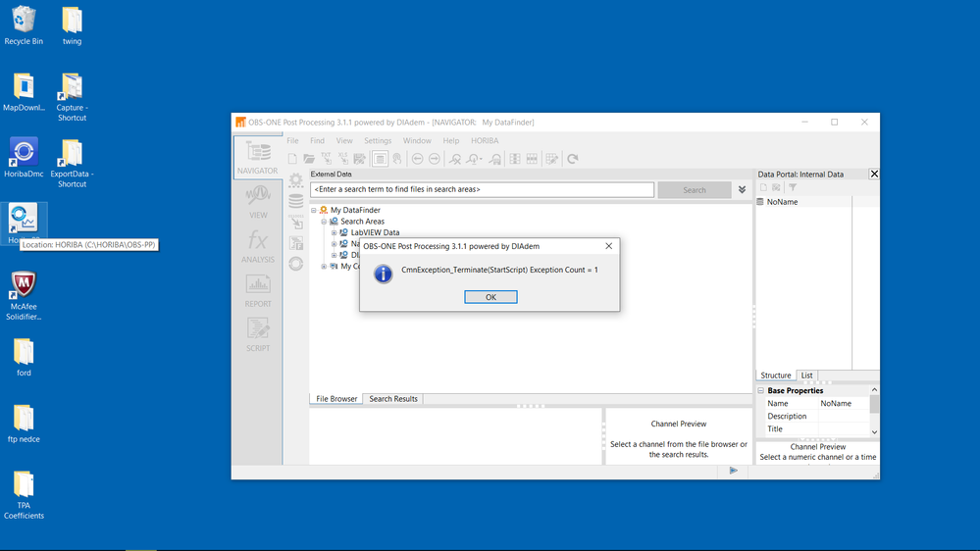Image resolution: width=980 pixels, height=551 pixels.
Task: Expand the LabVIEW Data tree node
Action: [334, 232]
